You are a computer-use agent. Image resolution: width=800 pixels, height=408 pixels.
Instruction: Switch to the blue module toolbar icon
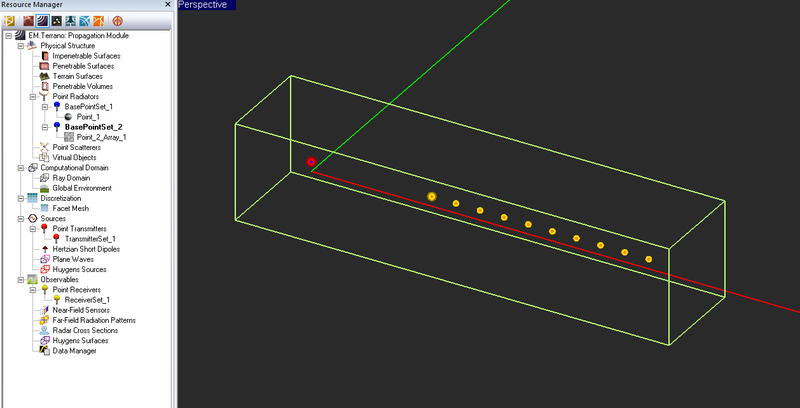point(85,21)
